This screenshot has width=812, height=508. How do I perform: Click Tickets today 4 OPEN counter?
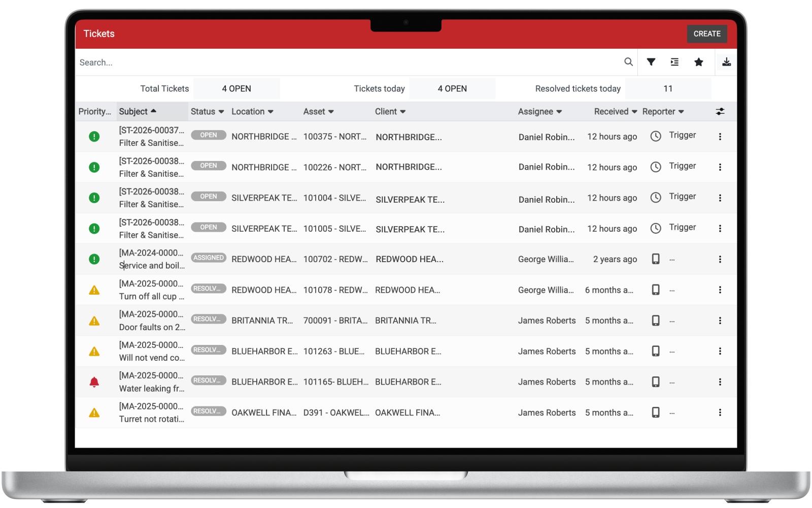click(x=452, y=88)
